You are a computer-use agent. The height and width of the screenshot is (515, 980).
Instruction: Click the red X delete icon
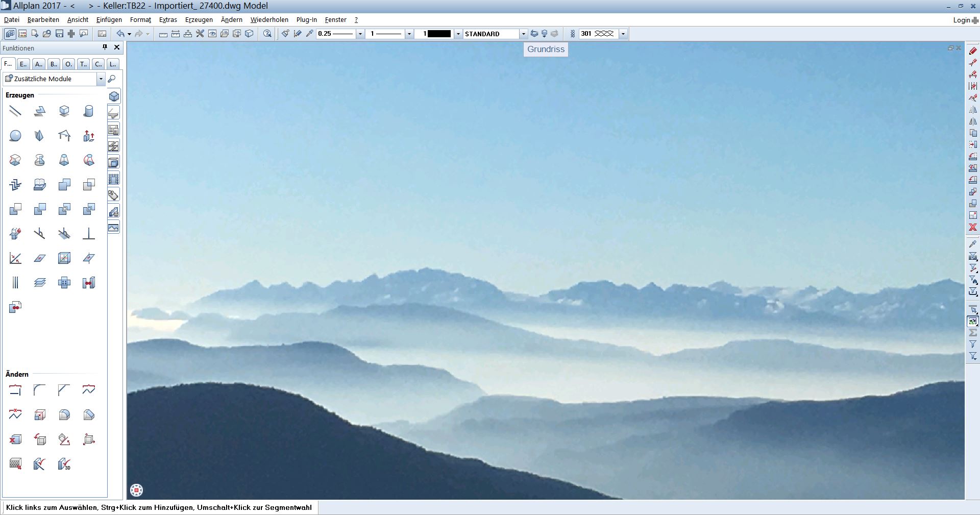[x=973, y=227]
